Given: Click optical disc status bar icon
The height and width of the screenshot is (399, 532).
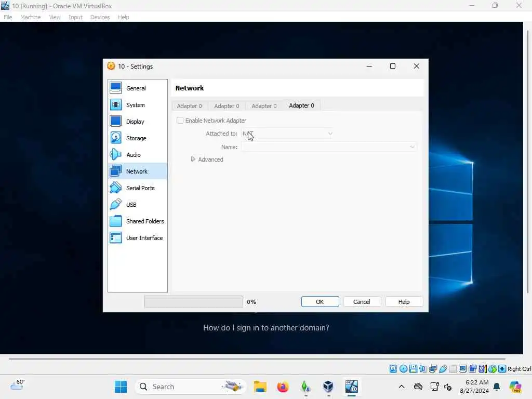Looking at the screenshot, I should coord(403,369).
